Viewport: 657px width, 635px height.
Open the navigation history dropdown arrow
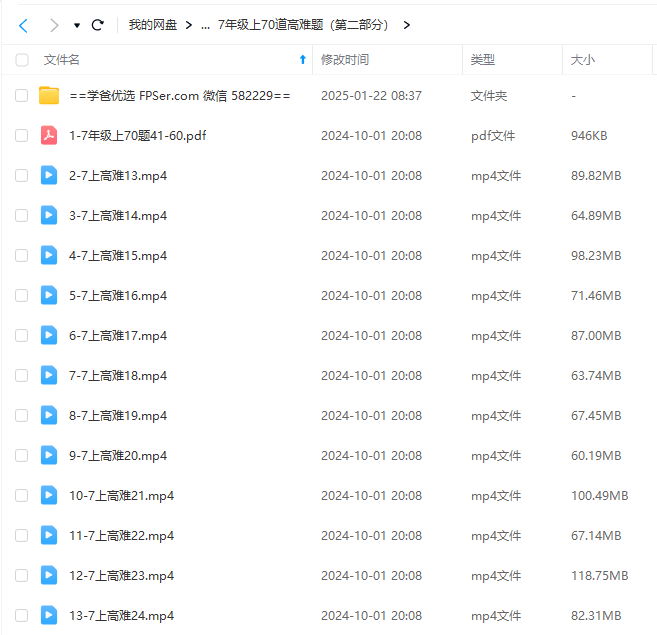coord(77,26)
